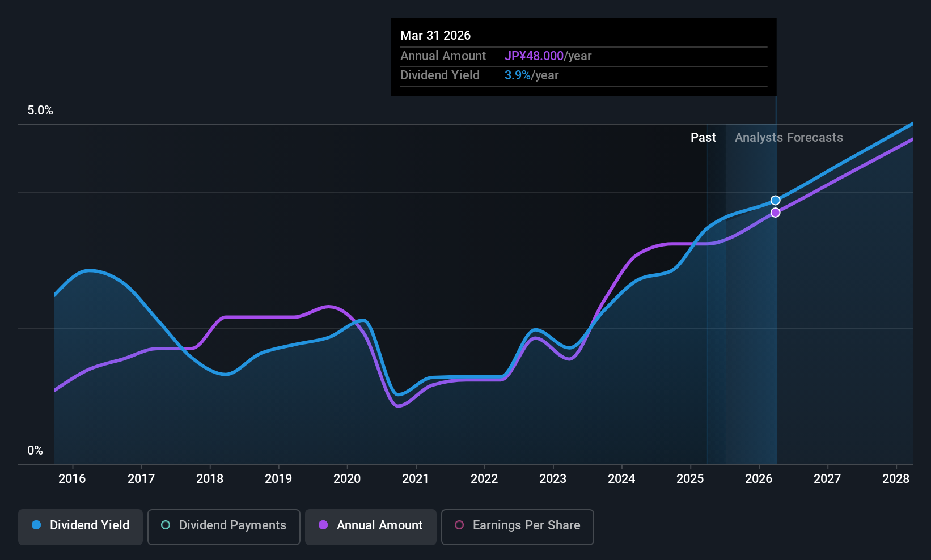
Task: Click the 2016 x-axis year label
Action: click(x=72, y=479)
